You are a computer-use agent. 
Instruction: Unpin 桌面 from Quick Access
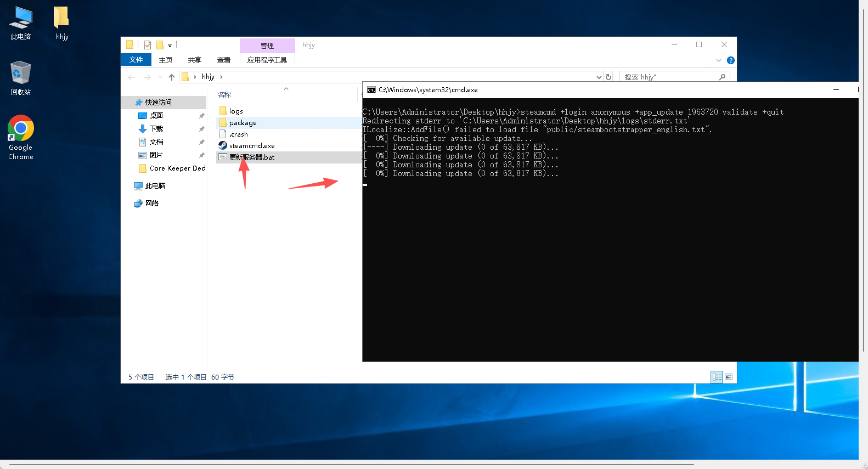pos(201,116)
